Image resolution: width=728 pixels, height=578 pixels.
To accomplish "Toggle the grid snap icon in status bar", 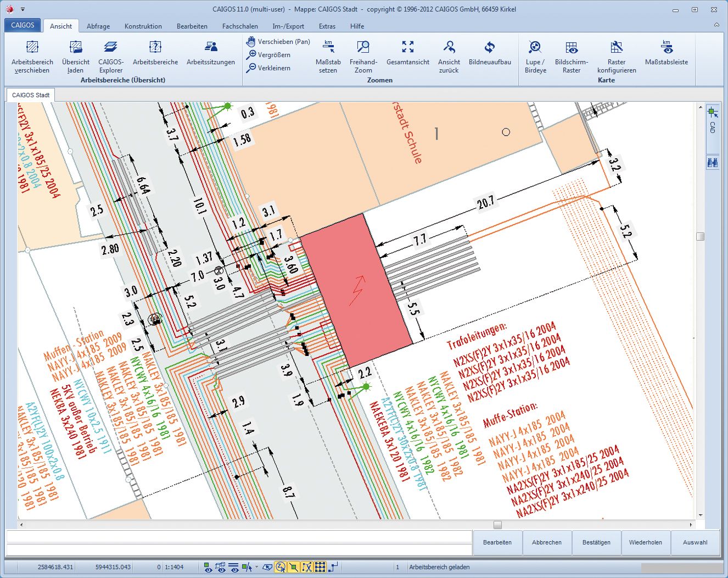I will point(320,567).
